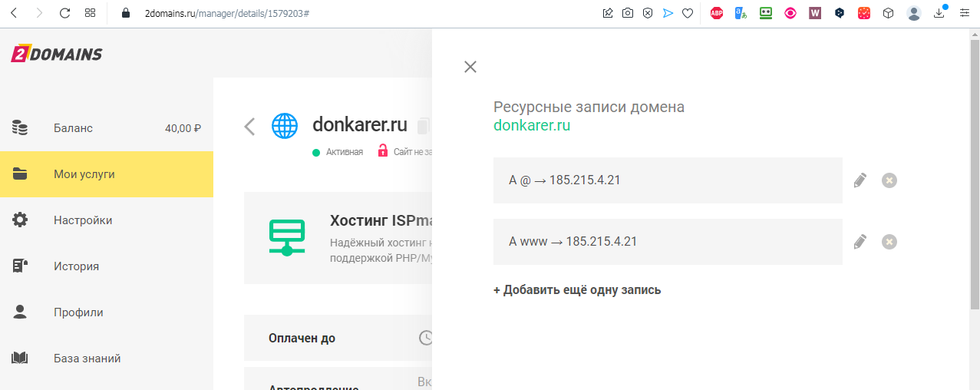This screenshot has width=980, height=390.
Task: Click the address bar URL
Action: 227,14
